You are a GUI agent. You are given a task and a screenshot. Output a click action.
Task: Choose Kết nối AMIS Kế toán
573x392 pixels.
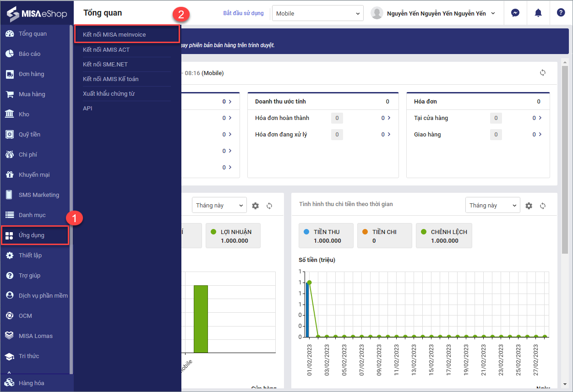[110, 79]
